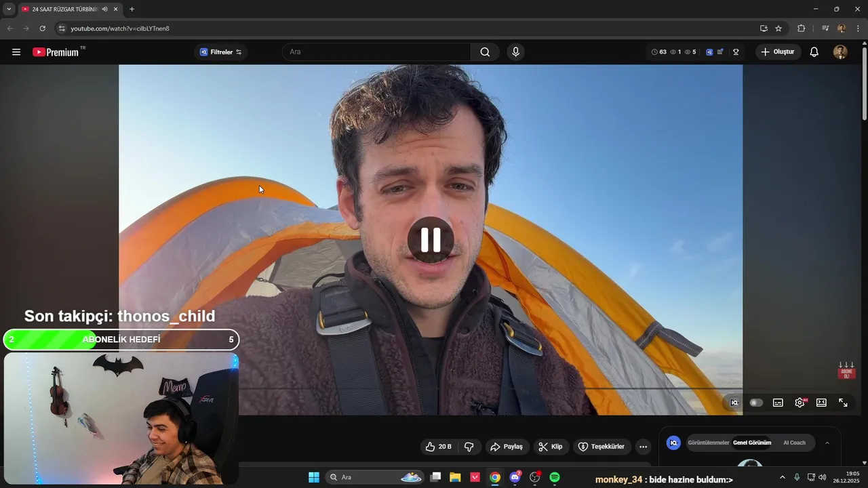The image size is (868, 488).
Task: Open the tab search dropdown arrow
Action: [9, 9]
